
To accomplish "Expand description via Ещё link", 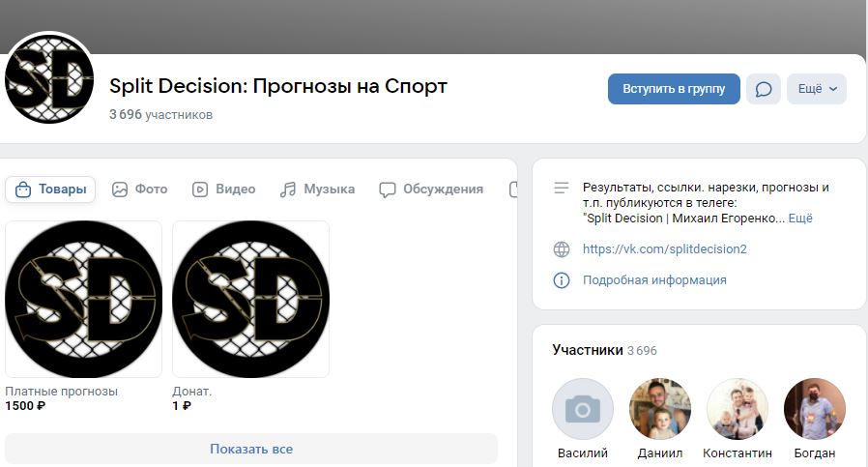I will [800, 219].
